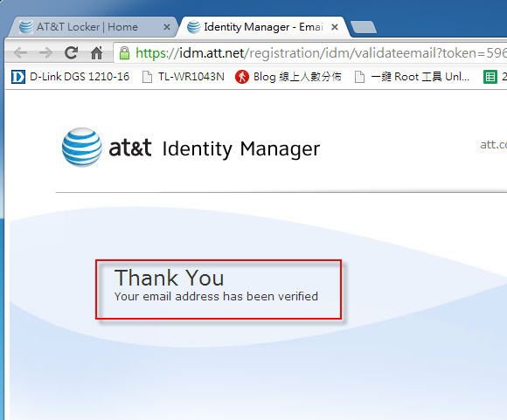
Task: Click the browser Back arrow
Action: click(x=20, y=52)
